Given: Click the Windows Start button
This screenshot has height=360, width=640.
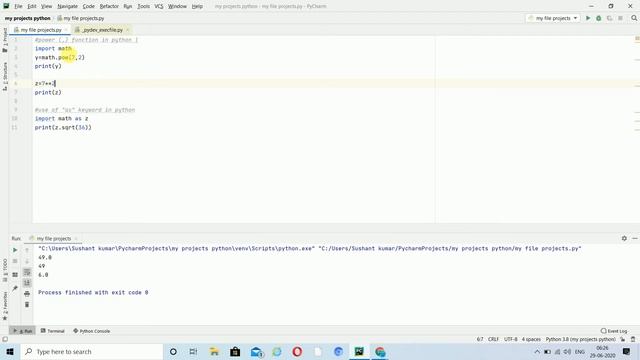Looking at the screenshot, I should 10,351.
